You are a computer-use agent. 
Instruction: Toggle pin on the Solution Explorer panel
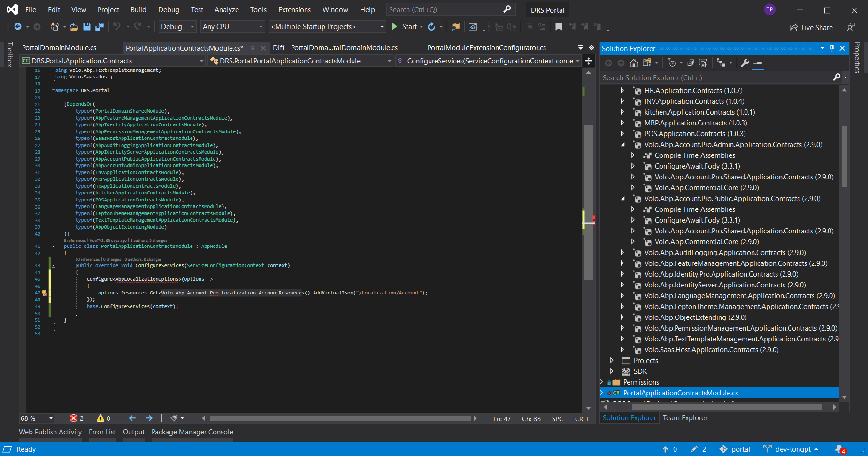[x=832, y=48]
